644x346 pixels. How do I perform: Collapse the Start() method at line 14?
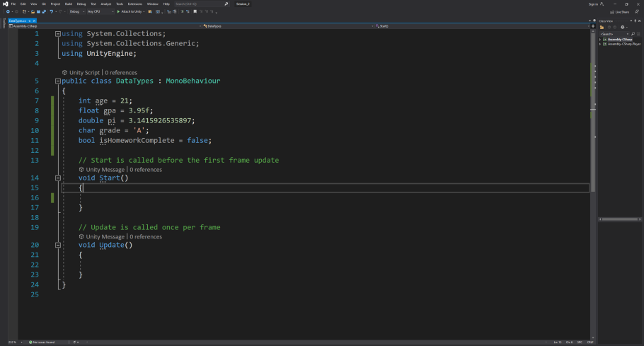[x=58, y=178]
